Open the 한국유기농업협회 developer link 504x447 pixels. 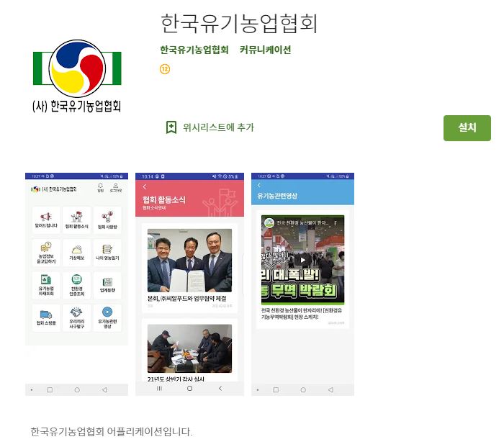[x=194, y=50]
